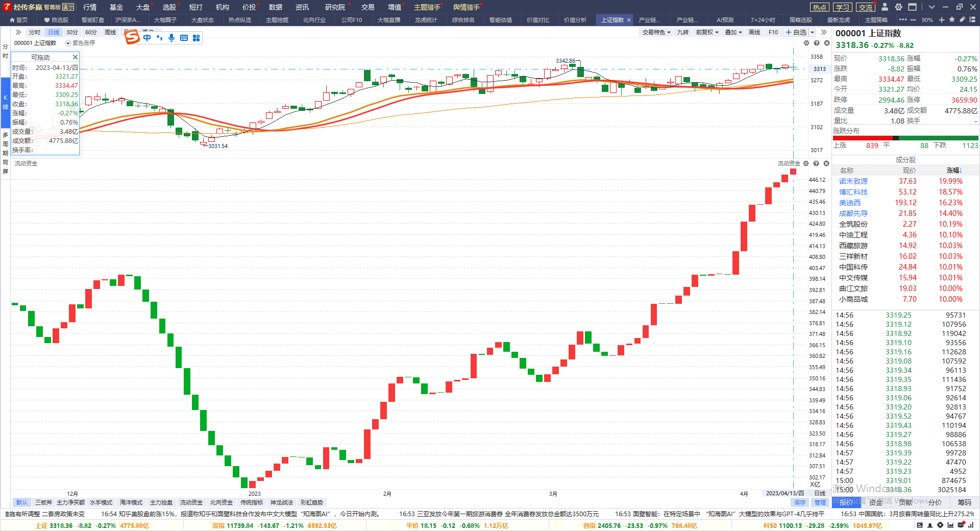Click the 保存 button below chart

click(800, 502)
